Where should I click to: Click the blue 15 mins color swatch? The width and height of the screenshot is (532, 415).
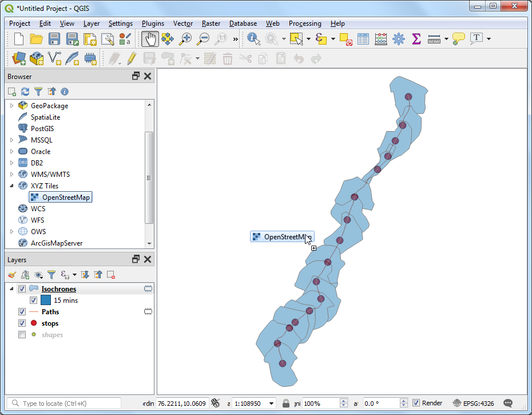[x=45, y=300]
